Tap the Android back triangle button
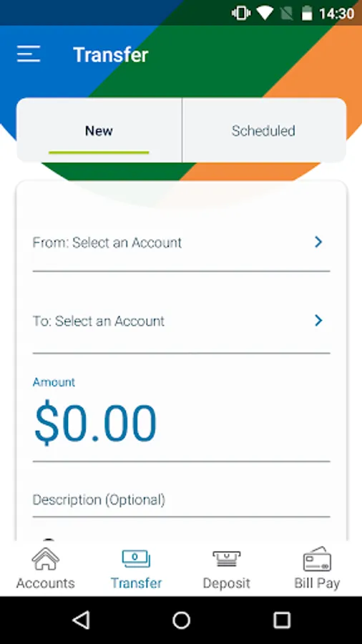The height and width of the screenshot is (644, 362). click(x=82, y=620)
